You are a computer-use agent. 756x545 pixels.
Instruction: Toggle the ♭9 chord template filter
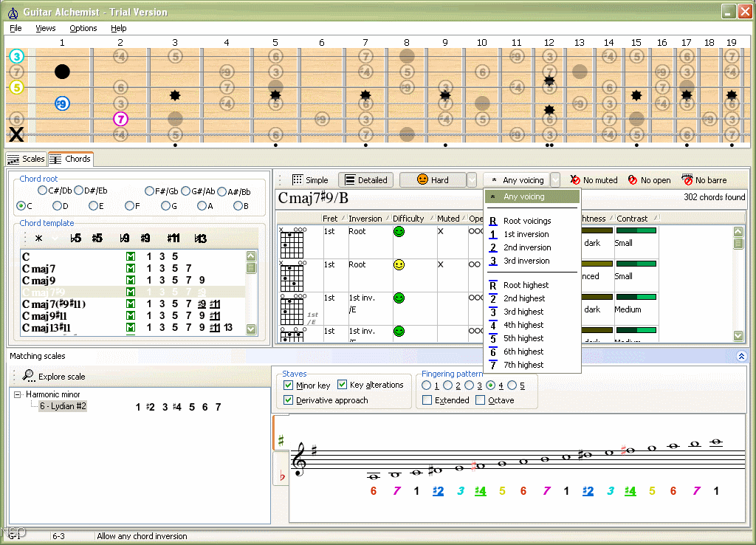[x=124, y=239]
